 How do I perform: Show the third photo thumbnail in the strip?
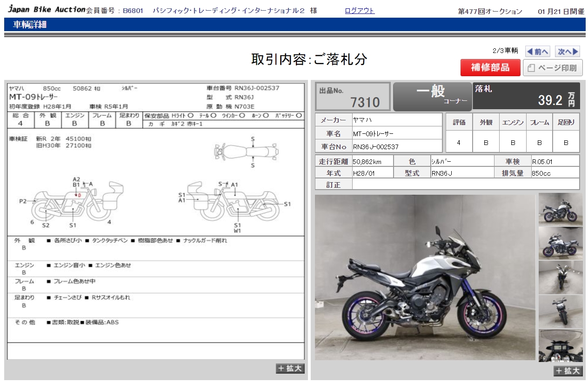coord(560,277)
